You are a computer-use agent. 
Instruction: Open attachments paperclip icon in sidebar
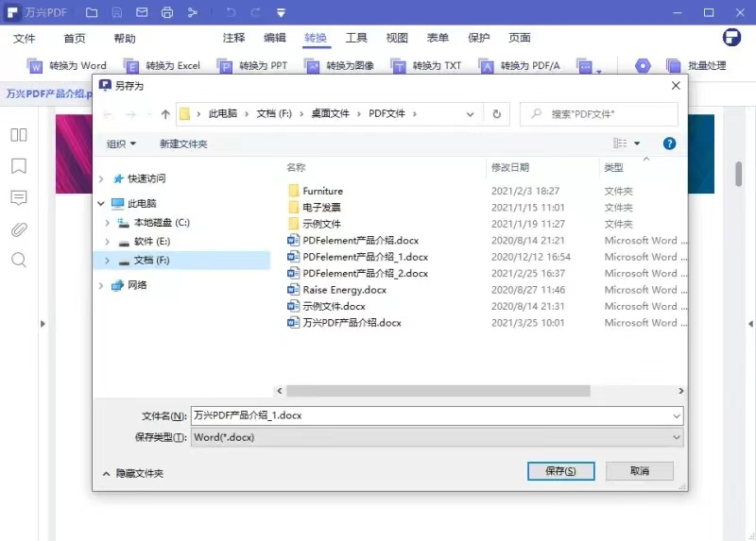(x=19, y=229)
